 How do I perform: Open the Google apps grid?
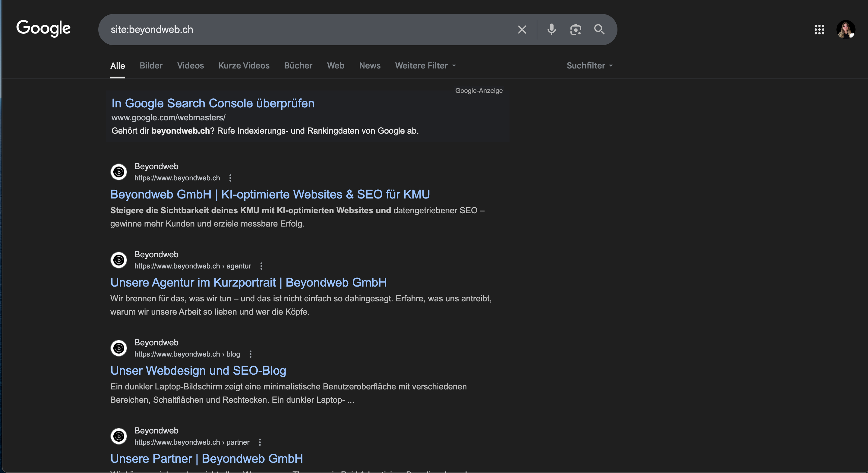(819, 30)
